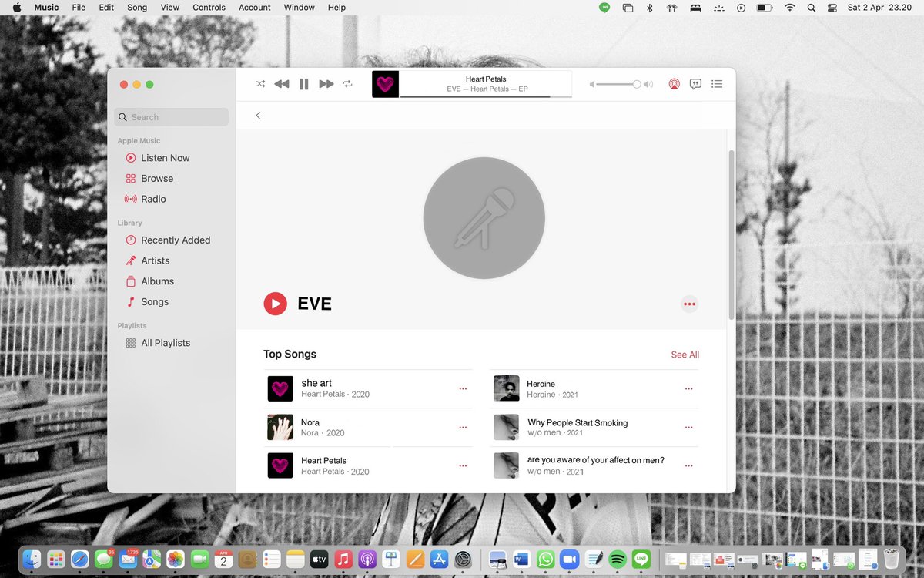924x578 pixels.
Task: Open Podcasts from the dock
Action: [367, 560]
